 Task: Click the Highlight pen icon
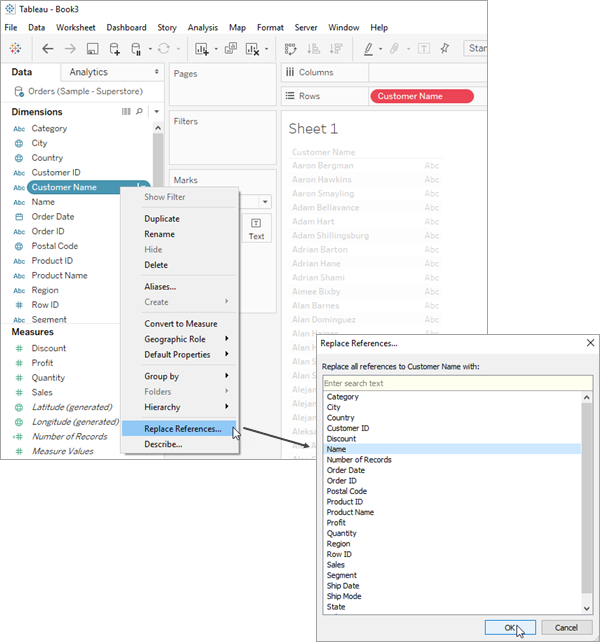coord(368,49)
